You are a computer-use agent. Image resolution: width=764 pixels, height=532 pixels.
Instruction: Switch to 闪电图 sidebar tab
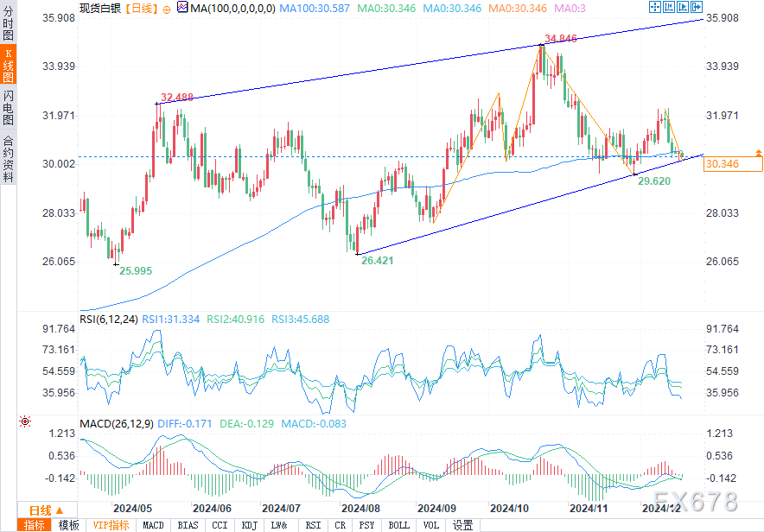point(9,107)
